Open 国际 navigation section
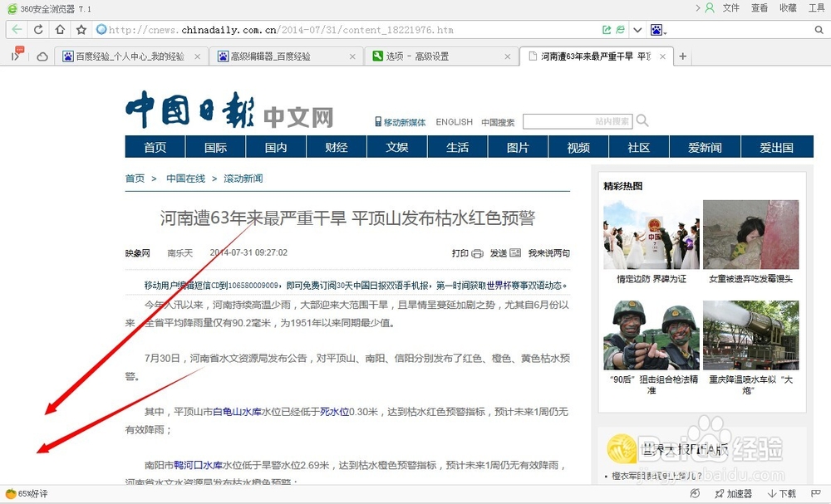The height and width of the screenshot is (504, 831). (x=216, y=147)
